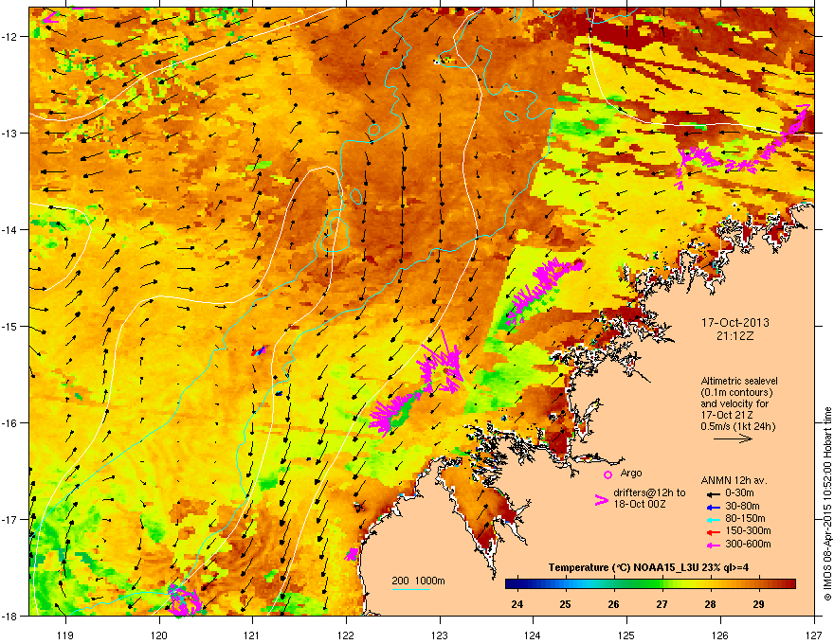Click color bar tick label 28
Screen dimensions: 834x644
click(710, 604)
